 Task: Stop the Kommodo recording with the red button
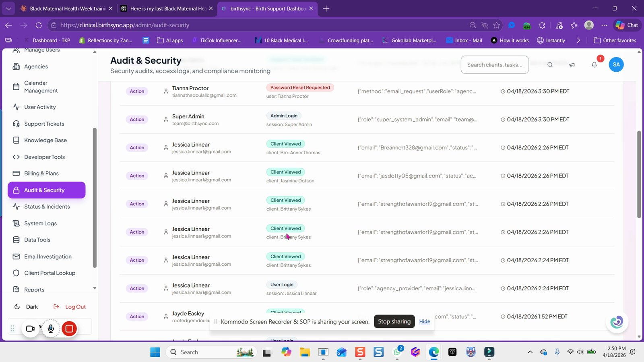(69, 329)
